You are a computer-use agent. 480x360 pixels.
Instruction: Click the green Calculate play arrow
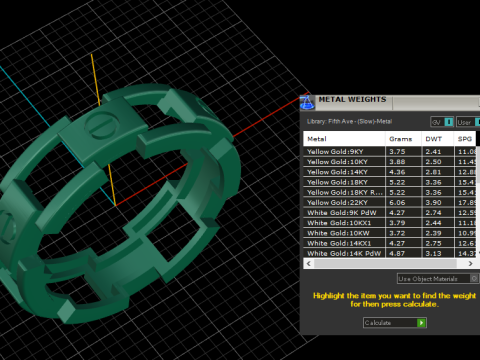point(421,323)
